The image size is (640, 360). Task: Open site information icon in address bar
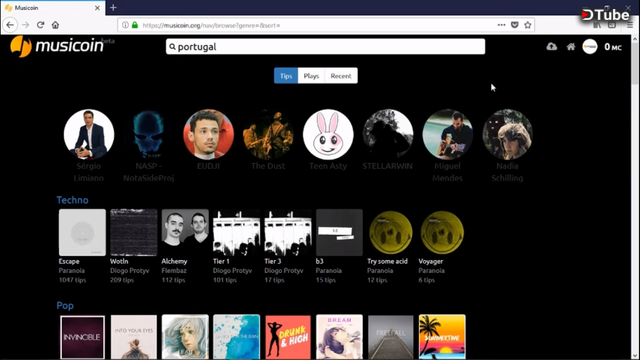pos(125,25)
